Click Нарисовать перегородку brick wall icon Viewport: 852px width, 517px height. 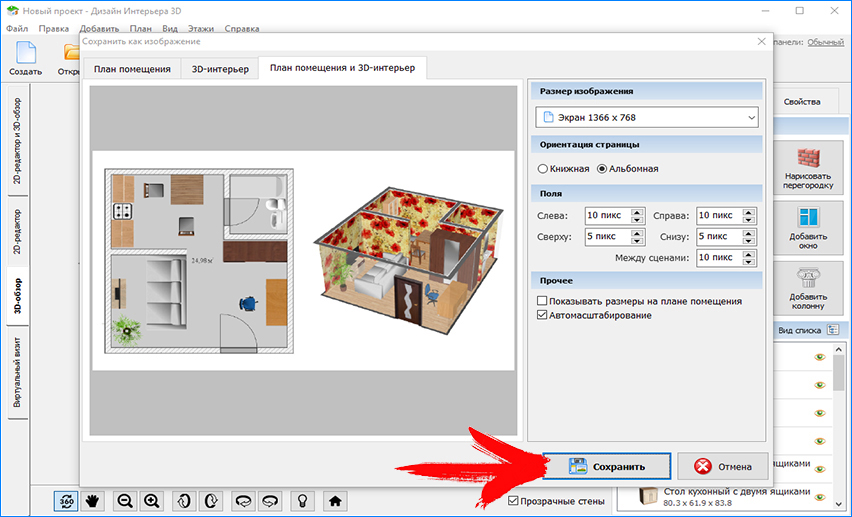809,158
